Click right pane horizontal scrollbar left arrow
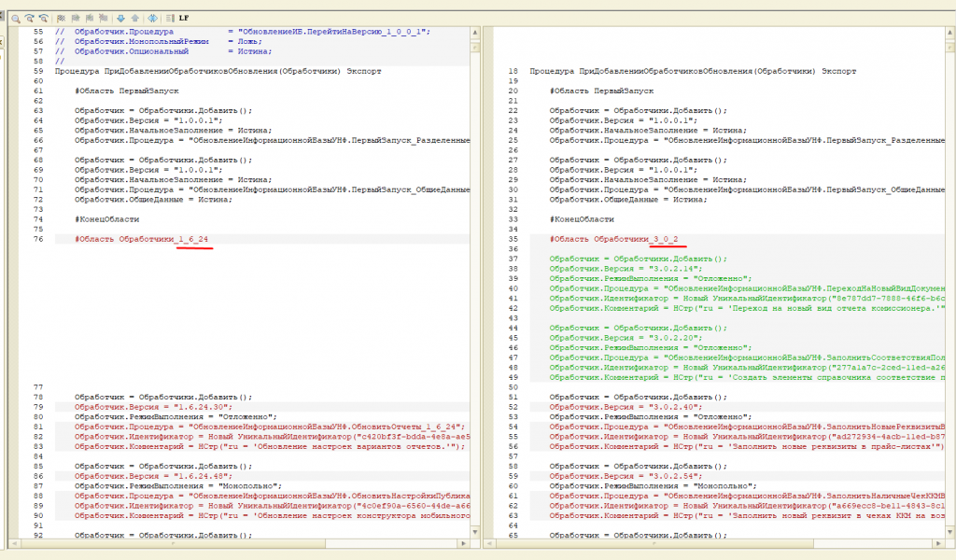956x560 pixels. click(489, 543)
